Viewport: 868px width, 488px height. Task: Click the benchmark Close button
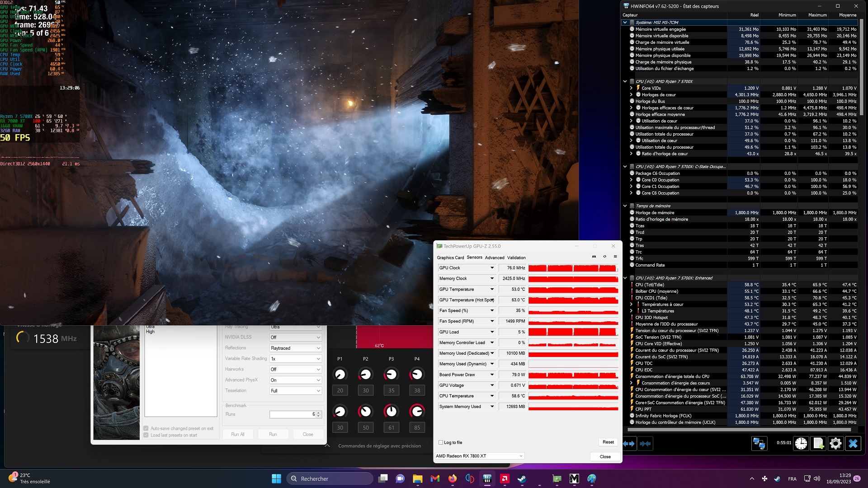(308, 434)
